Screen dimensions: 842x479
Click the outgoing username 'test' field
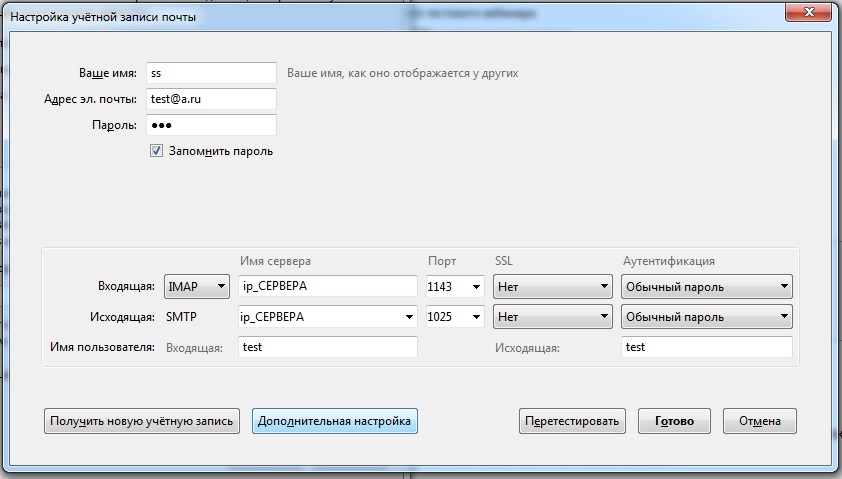coord(706,347)
